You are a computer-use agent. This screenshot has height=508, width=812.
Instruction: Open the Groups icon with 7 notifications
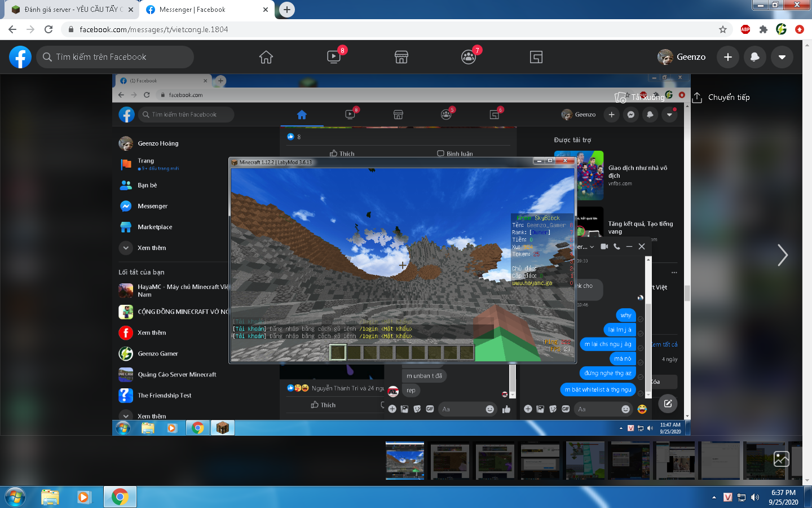[x=469, y=57]
